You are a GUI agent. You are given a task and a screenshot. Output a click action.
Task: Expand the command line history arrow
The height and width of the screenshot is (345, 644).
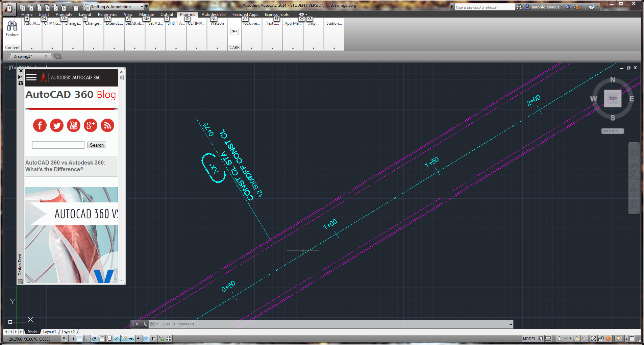tap(511, 324)
